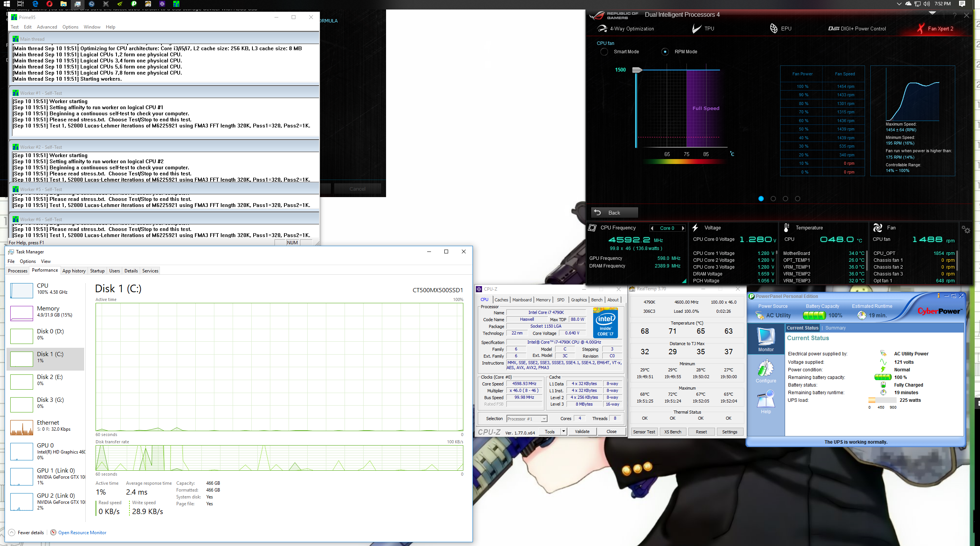Open Prime95 Advanced menu
Viewport: 980px width, 546px height.
(x=47, y=27)
